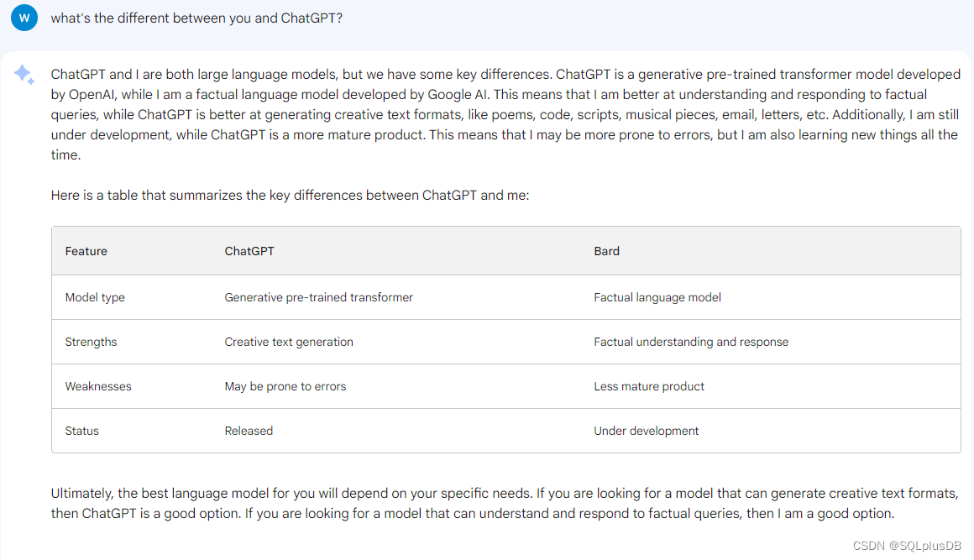Click the Bard sparkle icon

click(x=24, y=75)
